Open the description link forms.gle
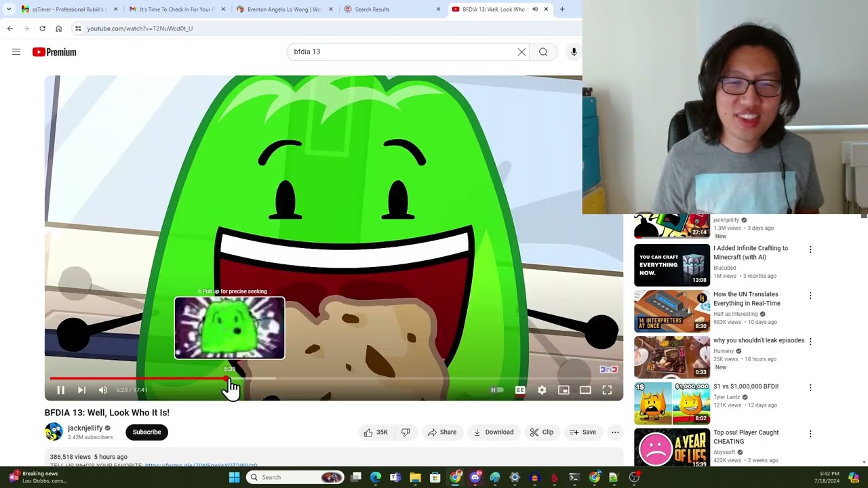Screen dimensions: 868x488 click(201, 466)
